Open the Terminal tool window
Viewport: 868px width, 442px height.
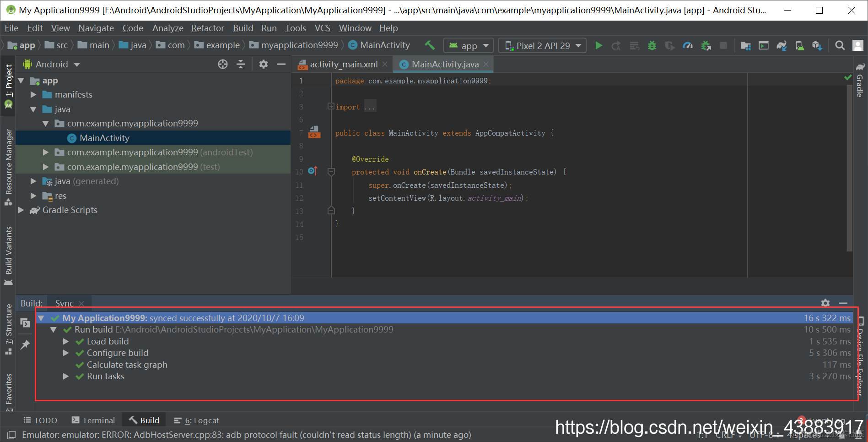[x=93, y=420]
